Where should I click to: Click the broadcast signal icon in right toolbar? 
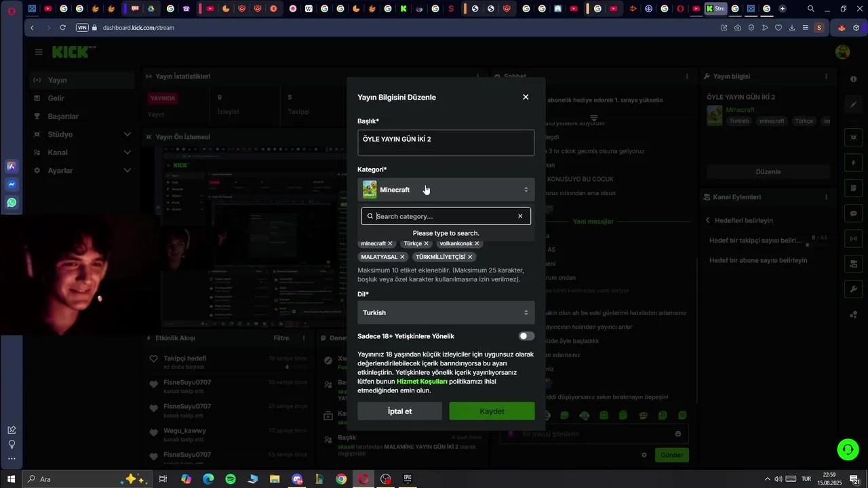853,239
